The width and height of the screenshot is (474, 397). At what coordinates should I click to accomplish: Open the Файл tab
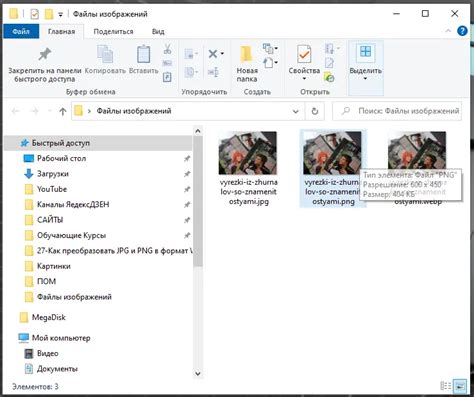click(21, 31)
